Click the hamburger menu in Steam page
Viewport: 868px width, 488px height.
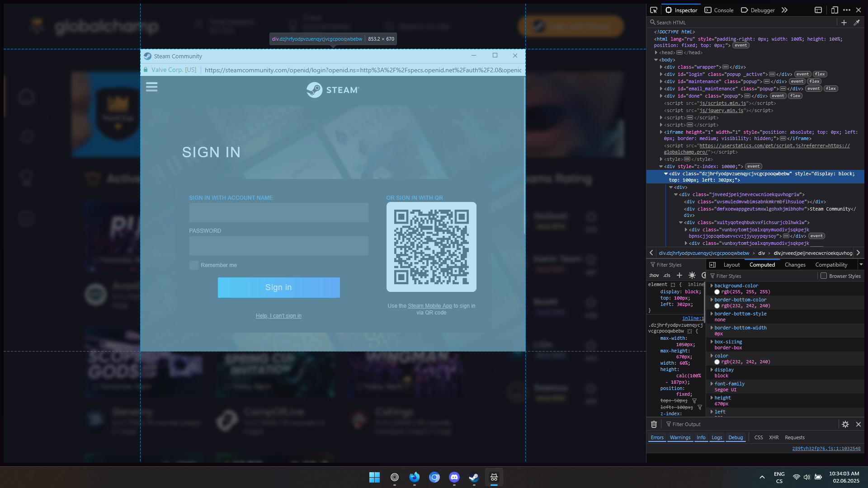pos(152,87)
